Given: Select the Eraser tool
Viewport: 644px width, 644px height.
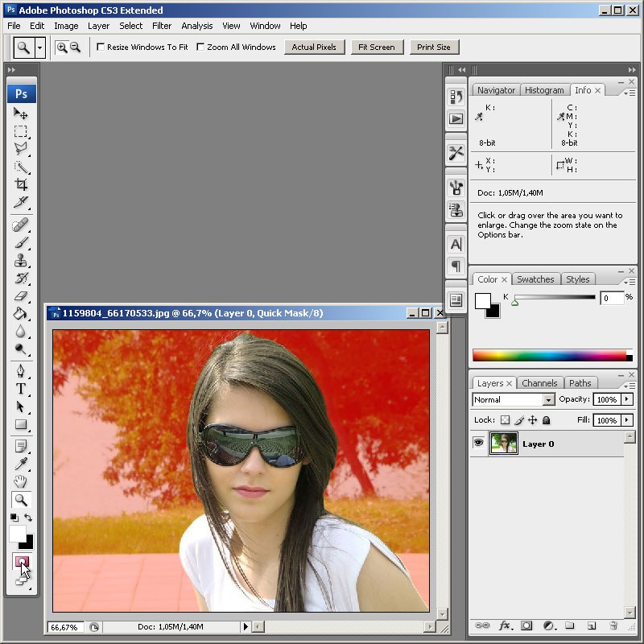Looking at the screenshot, I should point(21,295).
